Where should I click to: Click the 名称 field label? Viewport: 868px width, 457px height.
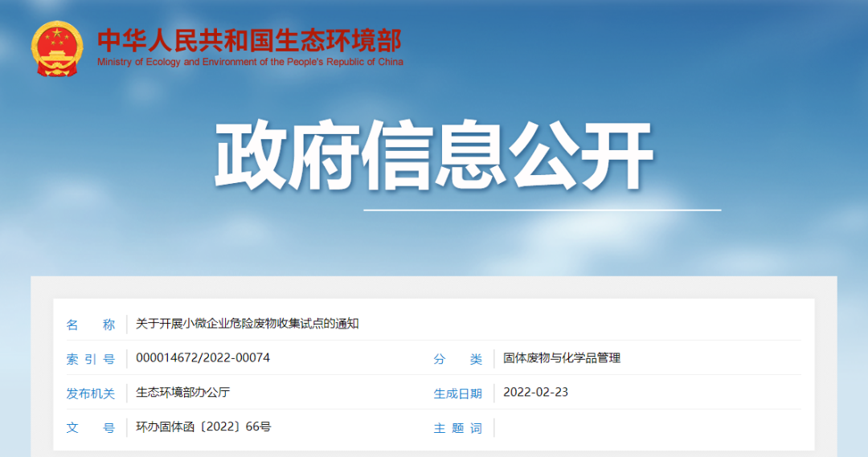pos(91,324)
